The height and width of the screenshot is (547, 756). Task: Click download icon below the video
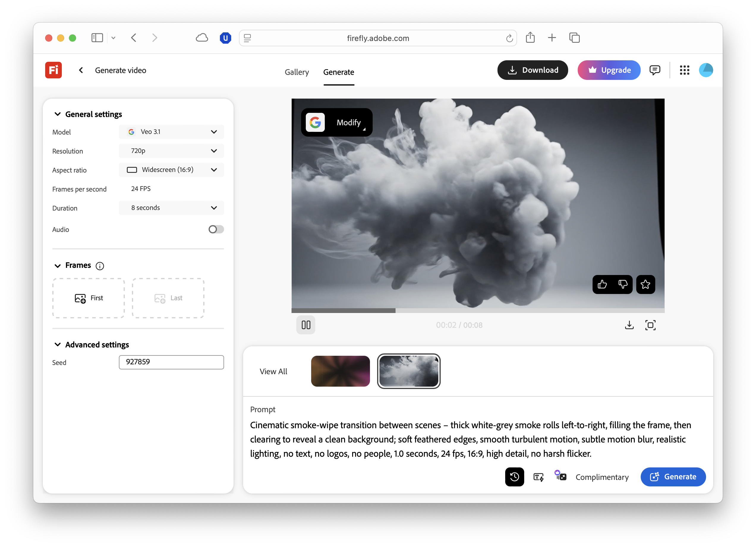point(629,325)
